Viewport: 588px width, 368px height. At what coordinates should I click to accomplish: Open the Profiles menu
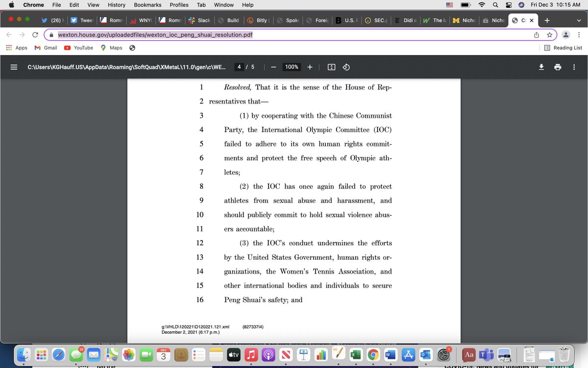click(179, 5)
